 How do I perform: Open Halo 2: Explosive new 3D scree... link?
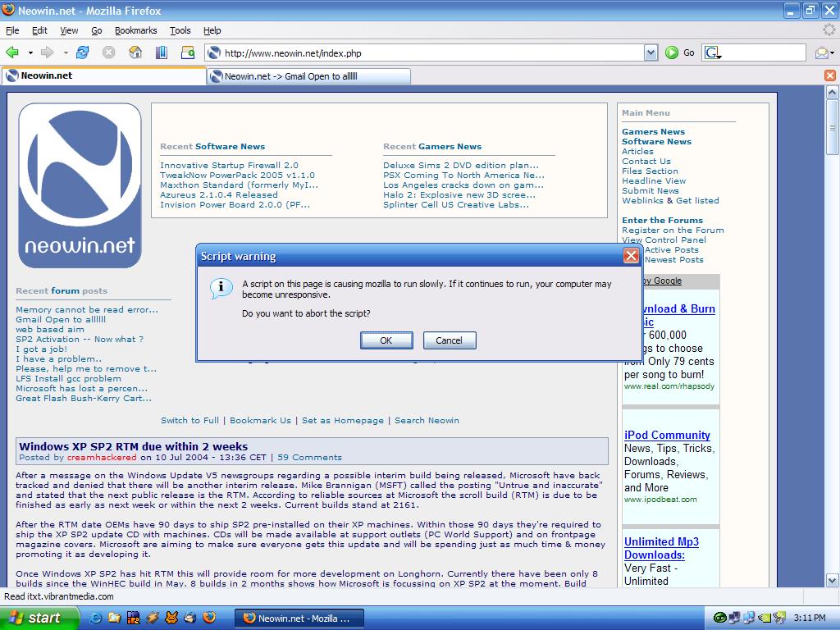click(x=459, y=194)
